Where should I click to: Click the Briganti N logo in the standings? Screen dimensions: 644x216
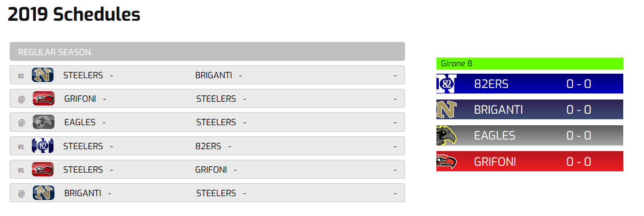[x=447, y=110]
